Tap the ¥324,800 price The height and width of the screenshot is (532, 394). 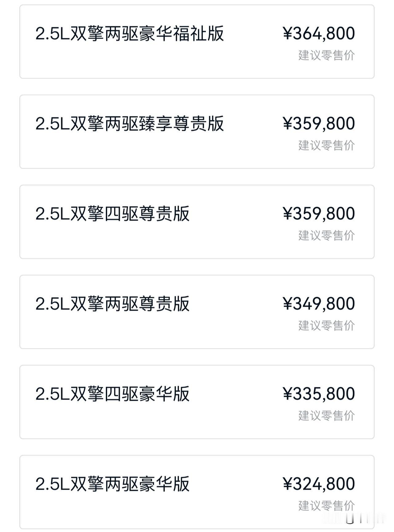[x=319, y=484]
